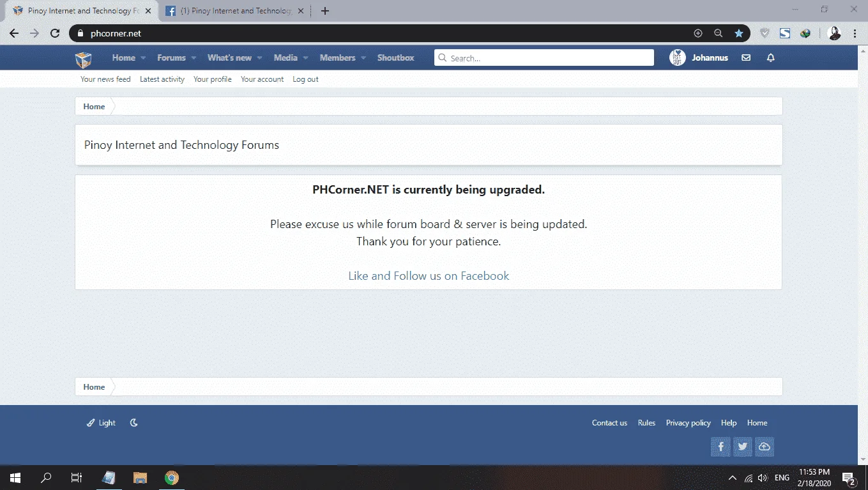Close the first PHCorner tab
Image resolution: width=868 pixels, height=490 pixels.
148,11
